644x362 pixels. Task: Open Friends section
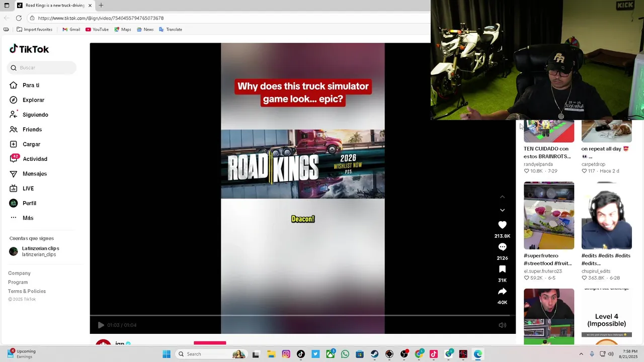[x=32, y=129]
